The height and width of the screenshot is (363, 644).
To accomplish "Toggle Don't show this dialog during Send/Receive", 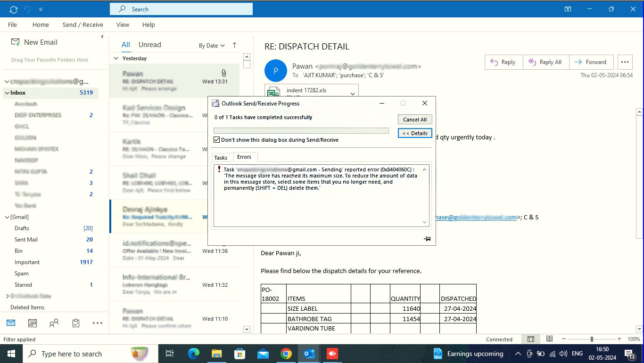I will (216, 139).
